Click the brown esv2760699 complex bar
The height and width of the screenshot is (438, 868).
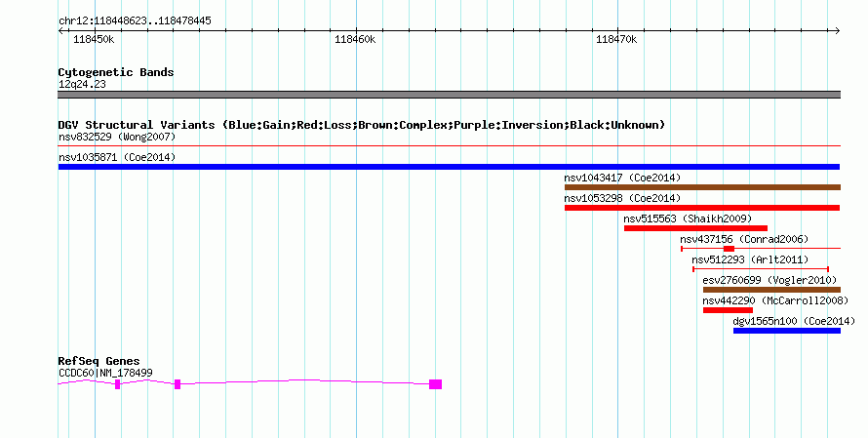click(771, 290)
